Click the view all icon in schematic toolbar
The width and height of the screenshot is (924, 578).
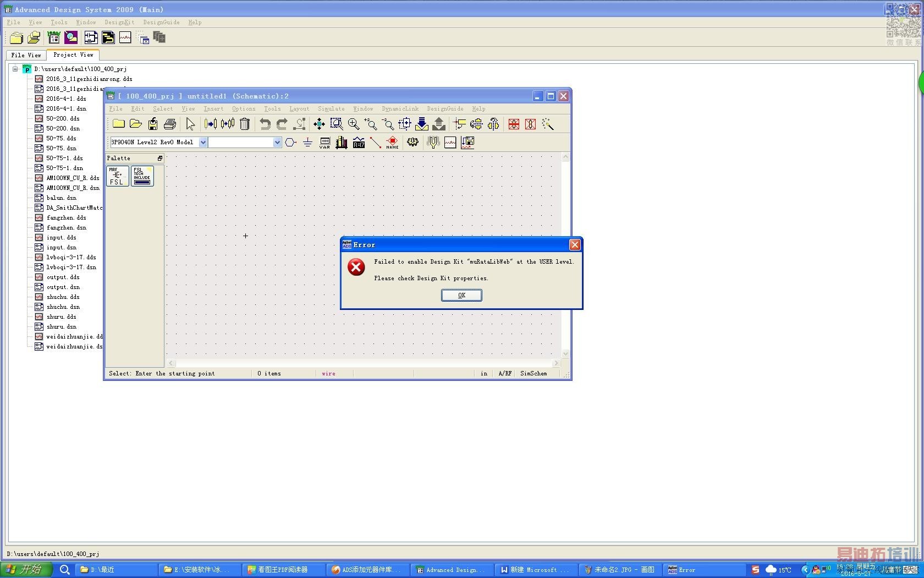319,124
